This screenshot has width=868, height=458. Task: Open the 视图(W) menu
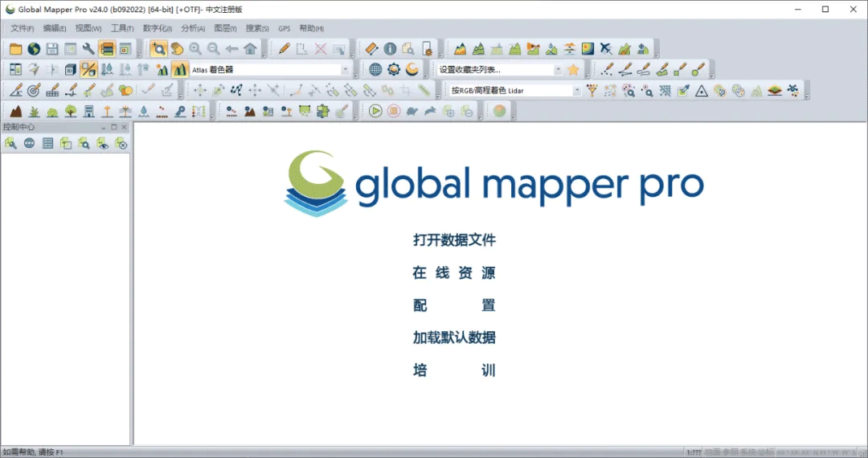coord(88,28)
